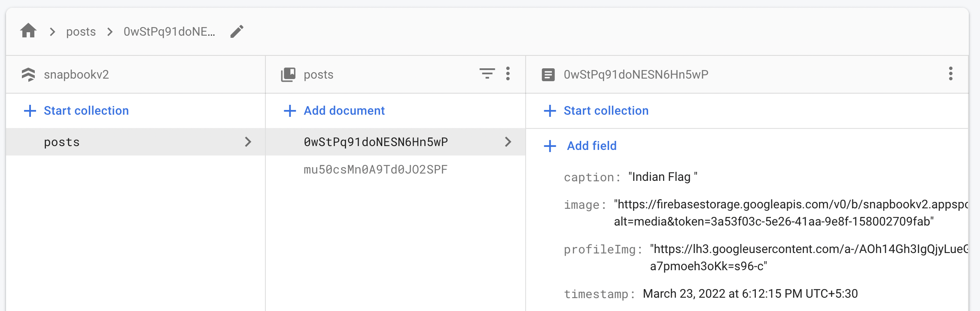
Task: Start a collection under snapbookv2
Action: coord(86,111)
